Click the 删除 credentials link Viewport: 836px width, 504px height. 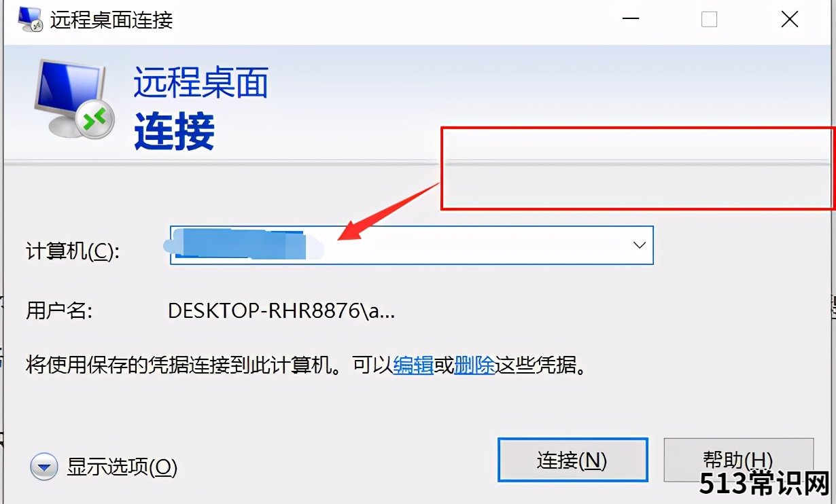[x=474, y=366]
